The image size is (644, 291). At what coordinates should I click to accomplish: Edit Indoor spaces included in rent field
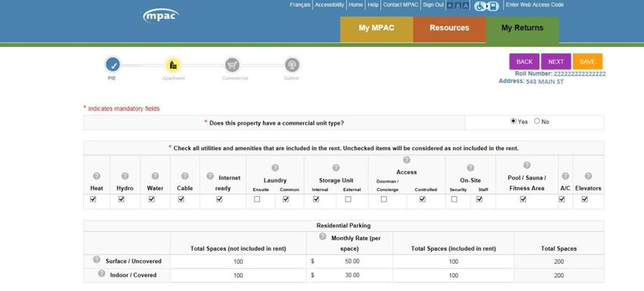pyautogui.click(x=453, y=276)
